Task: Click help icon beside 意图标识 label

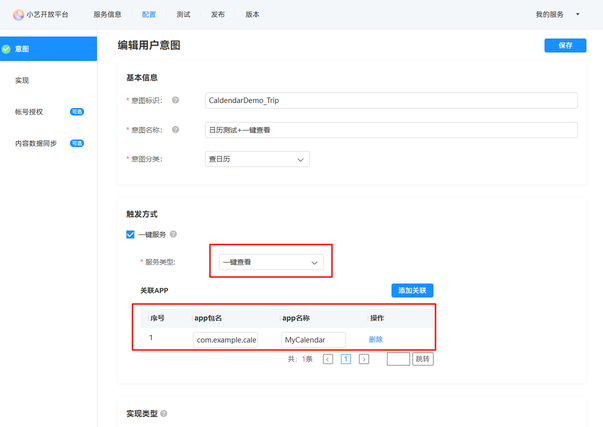Action: point(176,100)
